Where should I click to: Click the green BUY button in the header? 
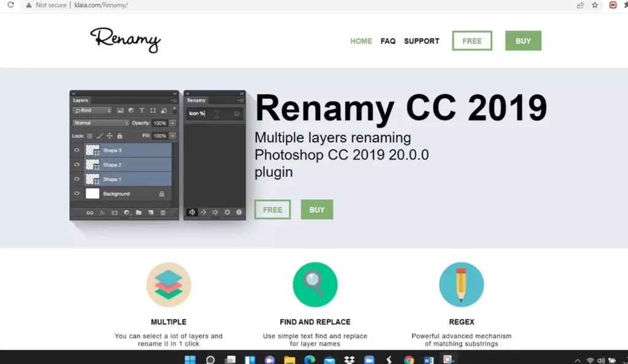coord(523,41)
